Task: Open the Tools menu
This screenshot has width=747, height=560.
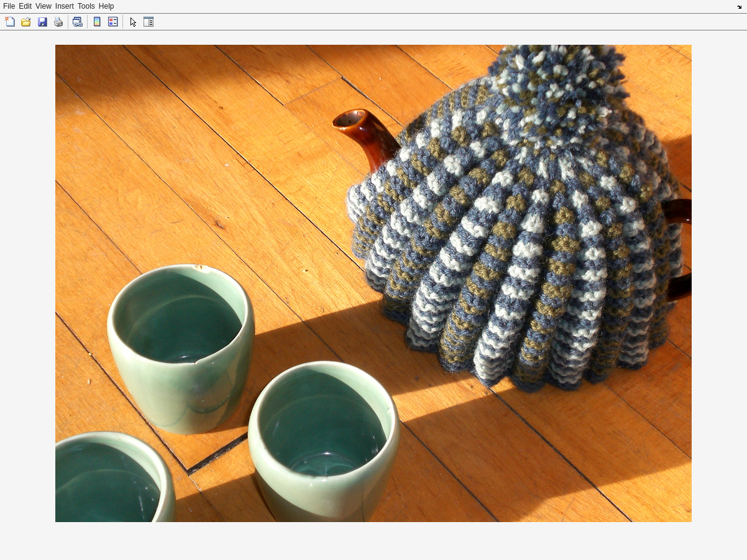Action: (86, 6)
